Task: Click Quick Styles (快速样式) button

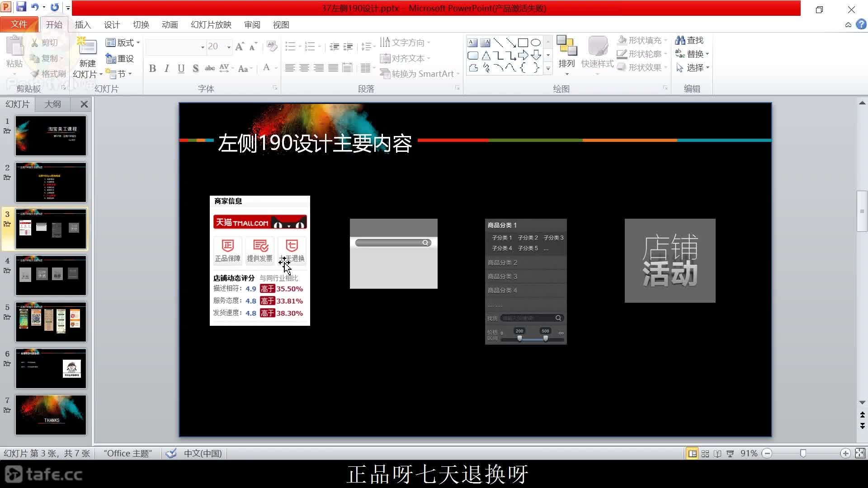Action: pyautogui.click(x=597, y=54)
